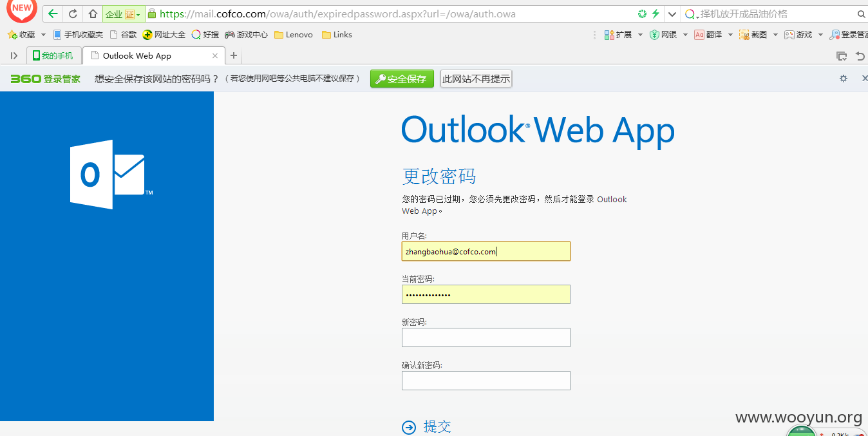
Task: Open the 好搜 bookmark
Action: click(x=205, y=35)
